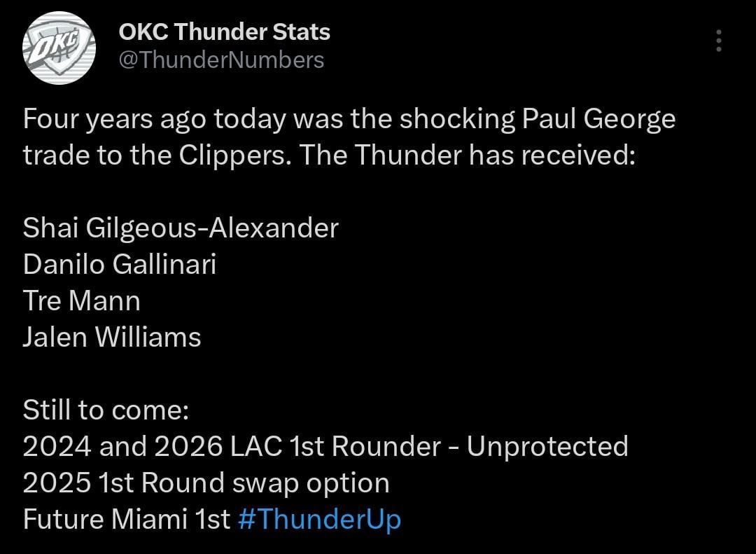Open the OKC Thunder profile avatar
Viewport: 756px width, 554px height.
click(58, 49)
